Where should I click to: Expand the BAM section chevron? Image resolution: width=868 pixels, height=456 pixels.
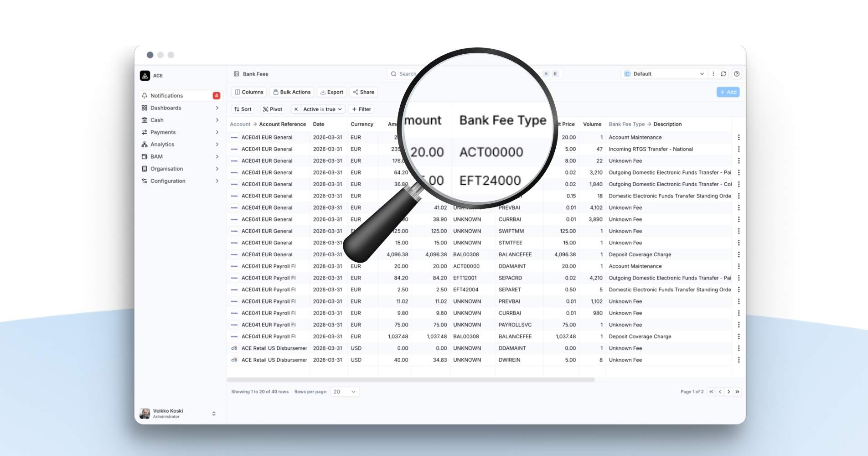[x=217, y=156]
